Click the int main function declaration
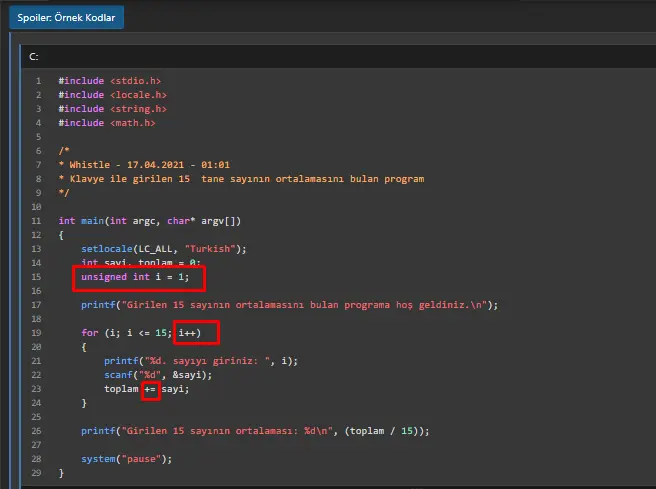The height and width of the screenshot is (489, 656). (x=149, y=221)
